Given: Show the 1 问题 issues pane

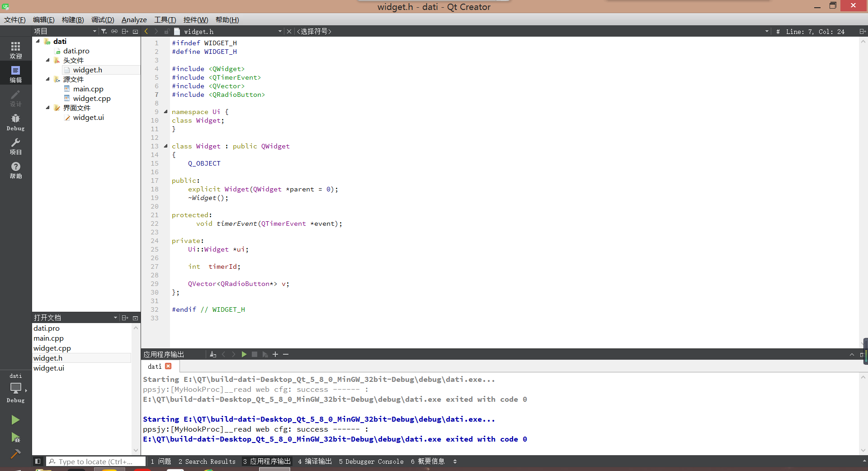Looking at the screenshot, I should pyautogui.click(x=161, y=461).
